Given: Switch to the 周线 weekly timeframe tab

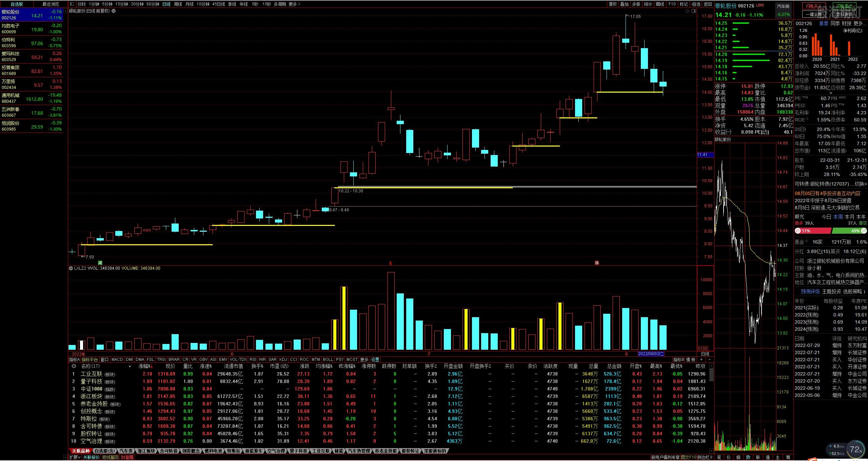Looking at the screenshot, I should (x=178, y=4).
